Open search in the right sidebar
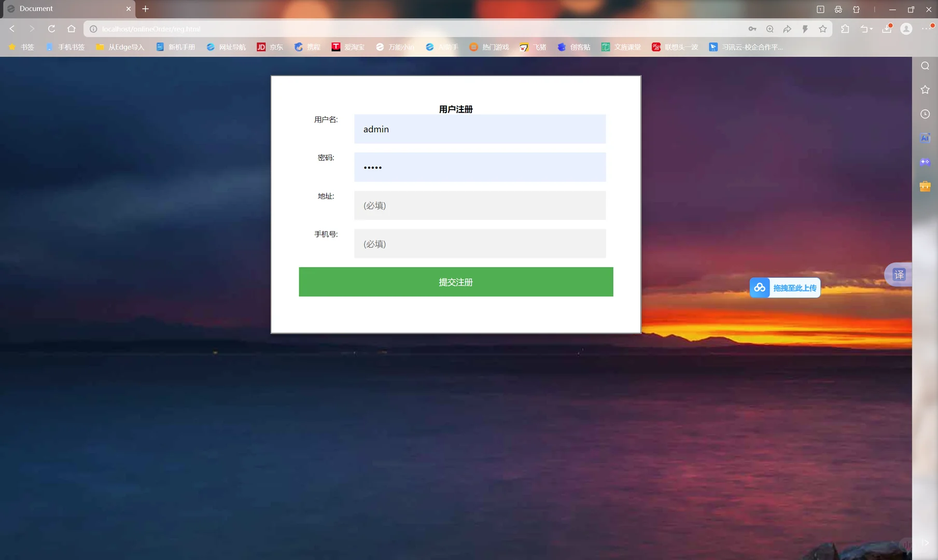938x560 pixels. click(925, 65)
